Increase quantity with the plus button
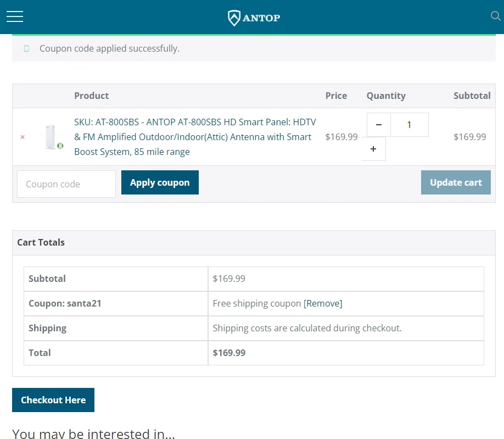This screenshot has height=439, width=504. (x=373, y=149)
